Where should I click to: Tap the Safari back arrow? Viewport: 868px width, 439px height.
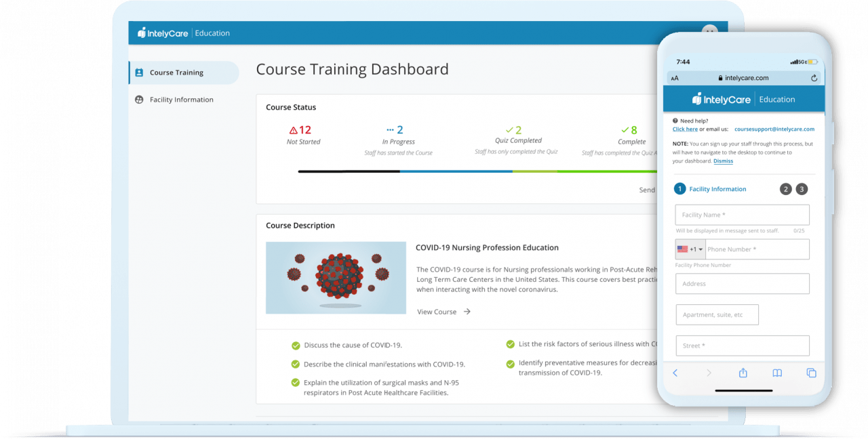(x=675, y=373)
